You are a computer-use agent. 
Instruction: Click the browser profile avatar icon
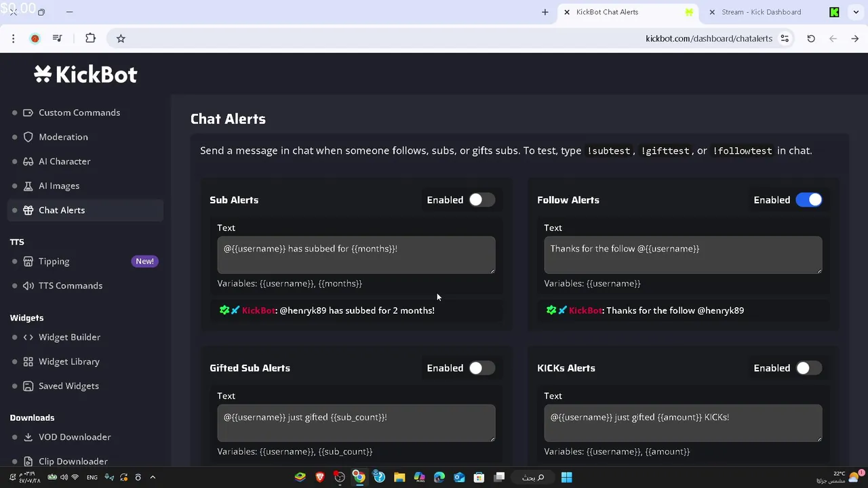35,39
